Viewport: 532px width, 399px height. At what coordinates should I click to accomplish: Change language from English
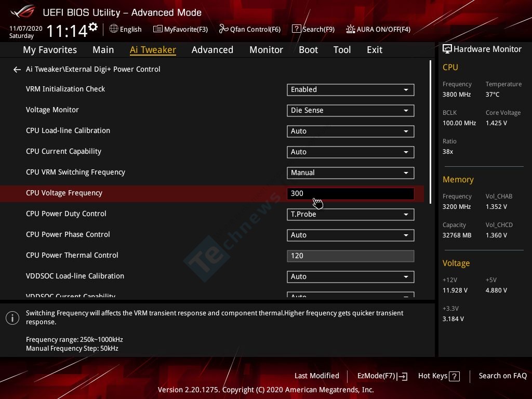pos(130,29)
